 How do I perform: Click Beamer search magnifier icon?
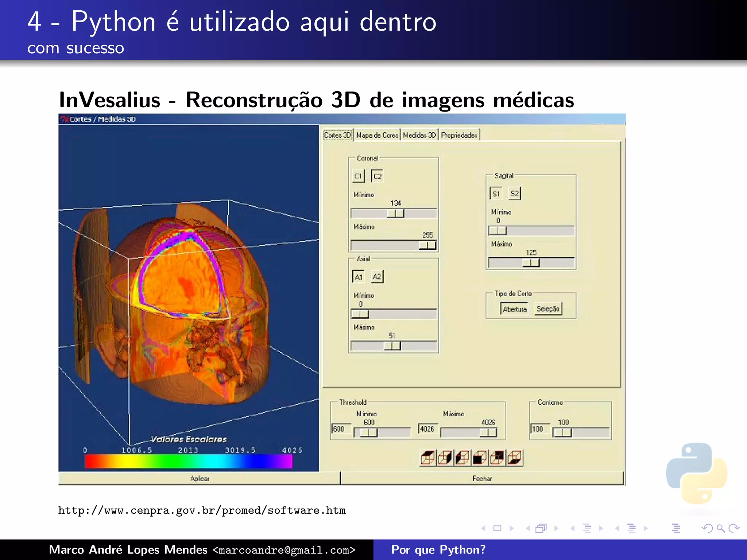720,528
